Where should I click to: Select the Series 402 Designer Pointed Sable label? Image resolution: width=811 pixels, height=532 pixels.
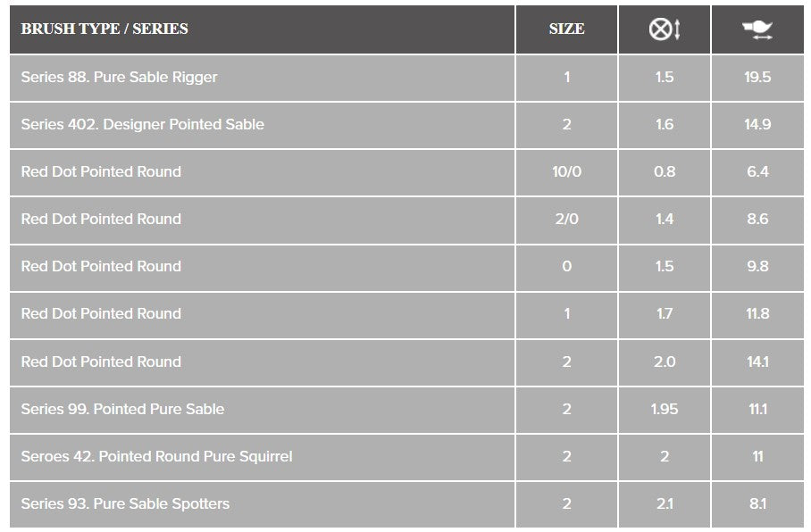142,124
